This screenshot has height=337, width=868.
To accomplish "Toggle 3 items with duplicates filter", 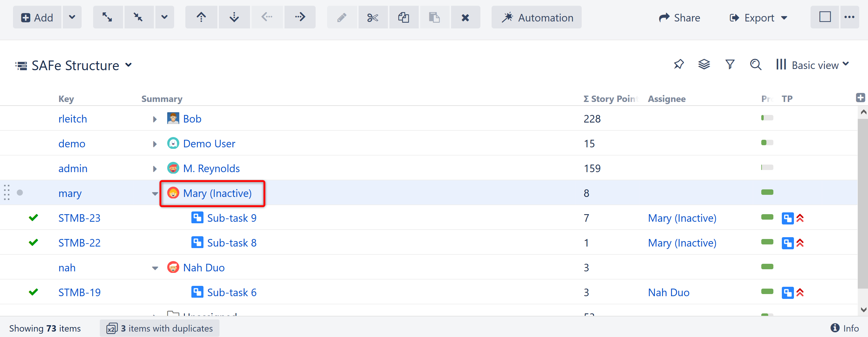I will [160, 328].
